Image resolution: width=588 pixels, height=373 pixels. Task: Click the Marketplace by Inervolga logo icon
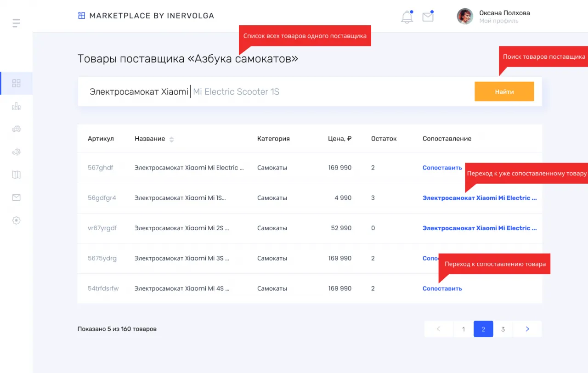click(81, 15)
